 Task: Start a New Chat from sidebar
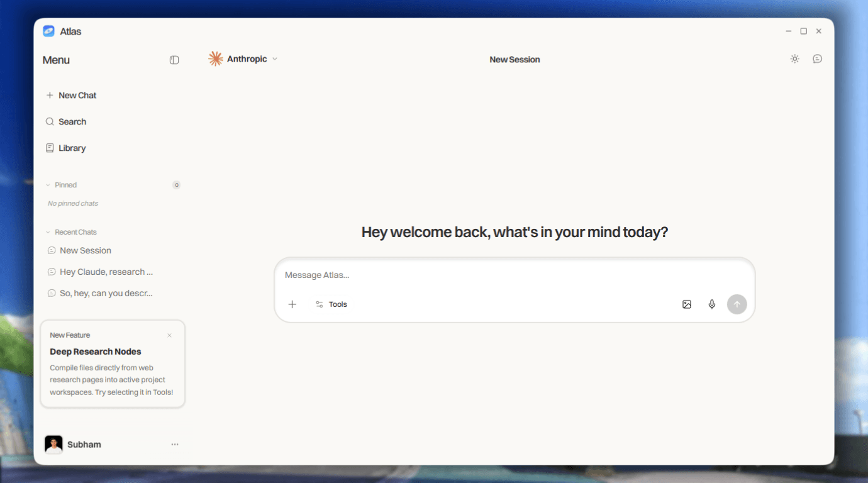pyautogui.click(x=71, y=96)
